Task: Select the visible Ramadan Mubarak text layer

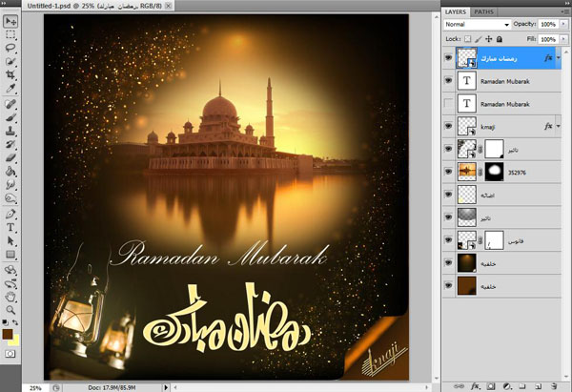Action: coord(506,80)
